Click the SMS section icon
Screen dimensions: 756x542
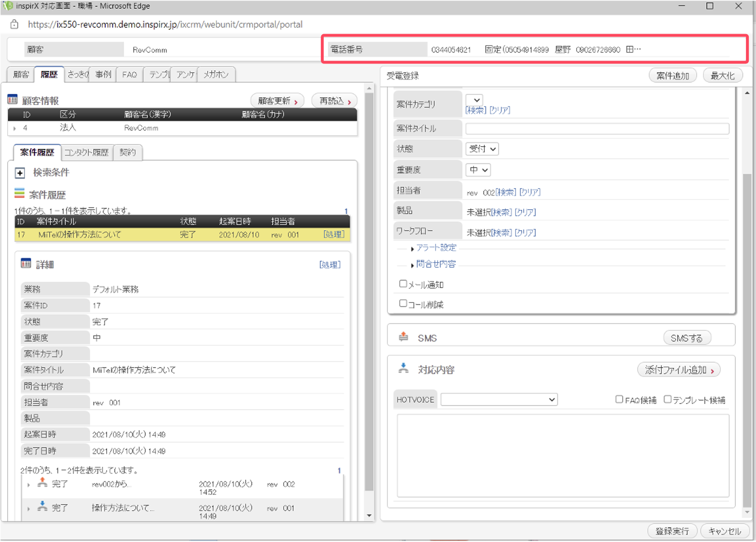403,337
